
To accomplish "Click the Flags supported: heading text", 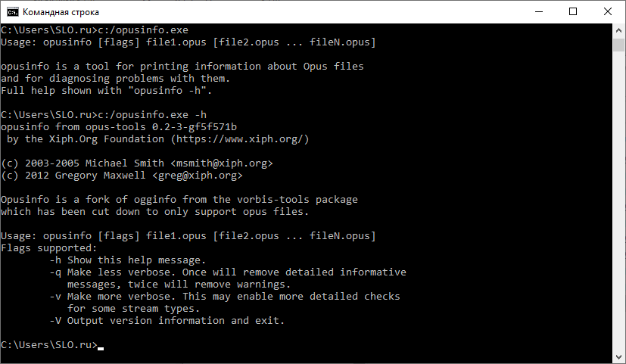I will tap(48, 248).
